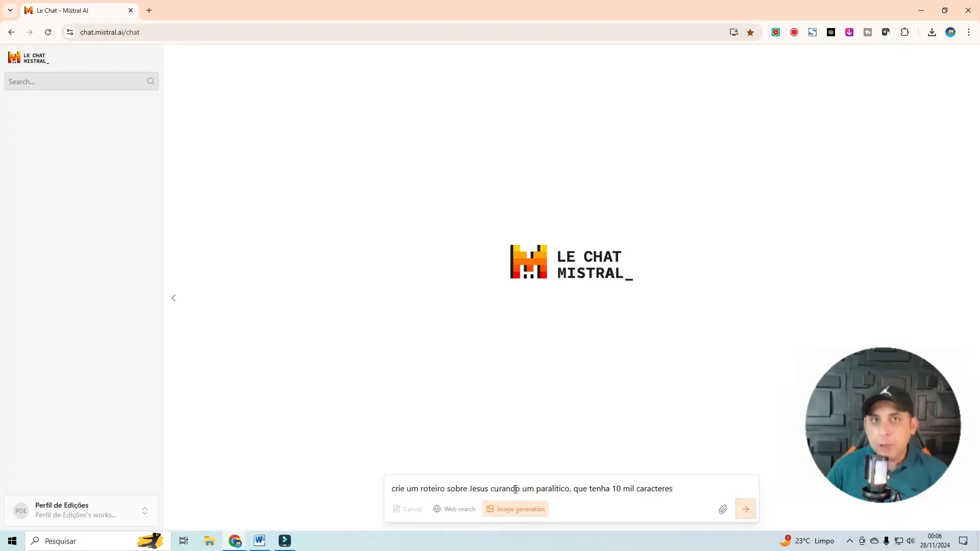Open the black square extension icon
The height and width of the screenshot is (551, 980).
(x=831, y=32)
